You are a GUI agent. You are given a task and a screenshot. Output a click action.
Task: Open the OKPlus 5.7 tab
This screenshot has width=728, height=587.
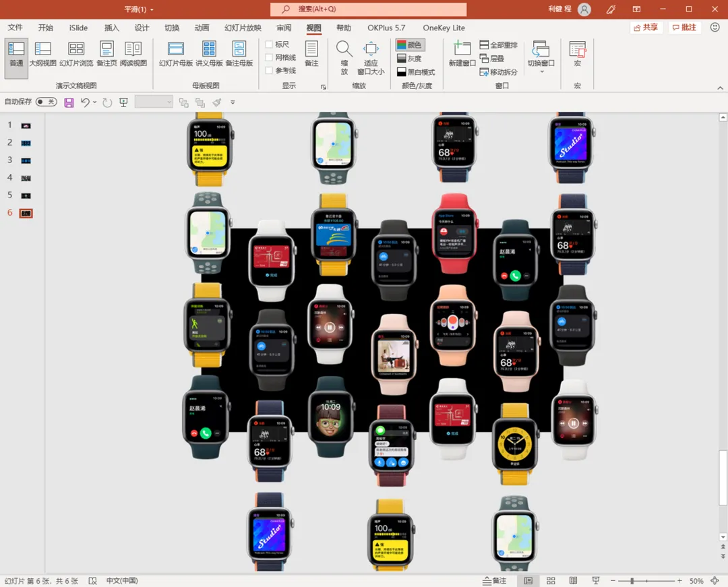point(386,28)
